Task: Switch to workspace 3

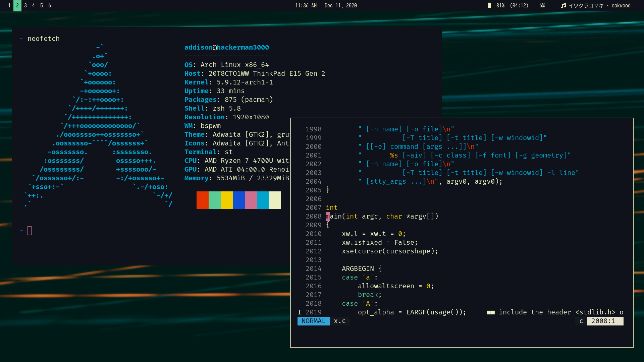Action: tap(25, 5)
